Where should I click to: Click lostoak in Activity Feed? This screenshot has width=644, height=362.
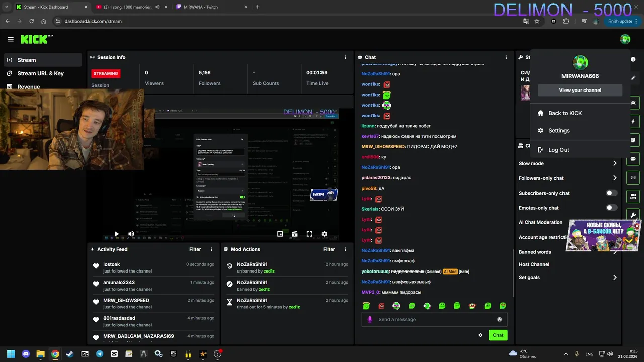pos(112,264)
